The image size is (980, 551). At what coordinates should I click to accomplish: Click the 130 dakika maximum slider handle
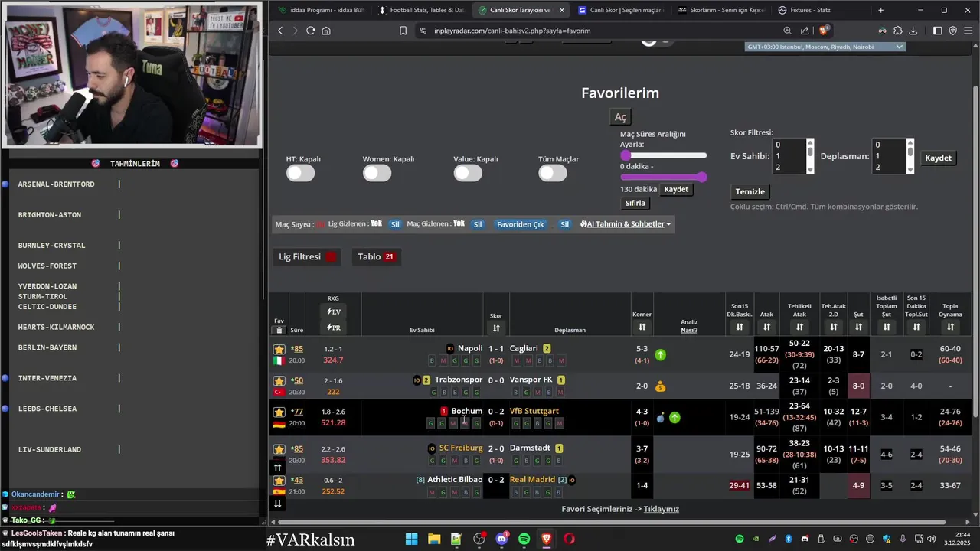[x=701, y=177]
